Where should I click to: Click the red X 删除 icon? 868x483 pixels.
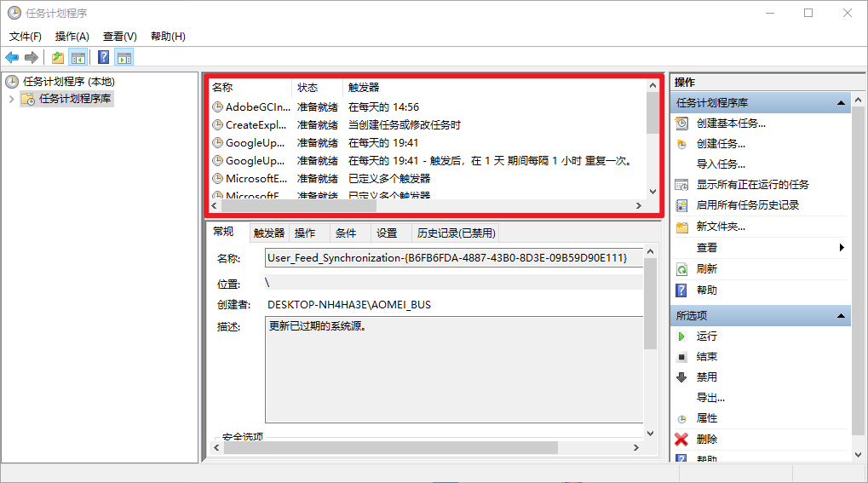point(681,440)
